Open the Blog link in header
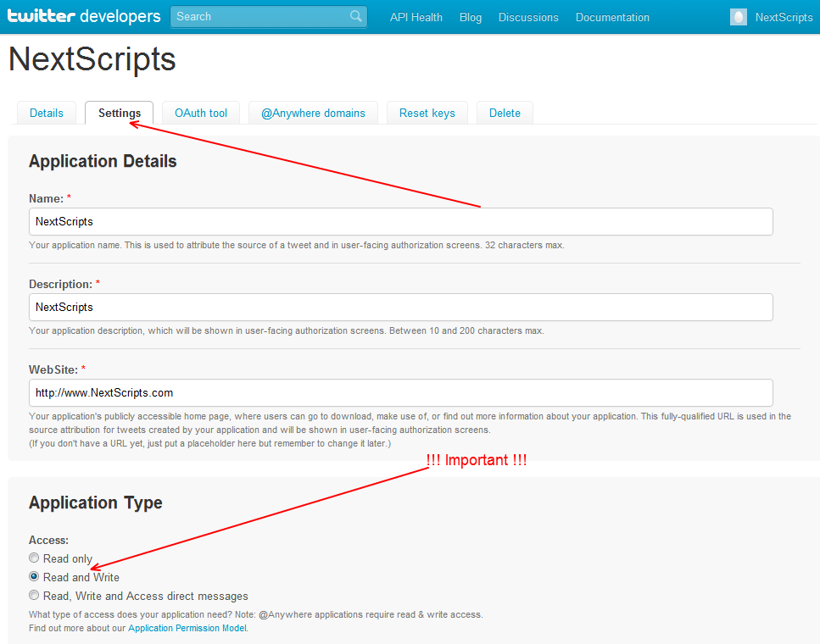 tap(470, 17)
